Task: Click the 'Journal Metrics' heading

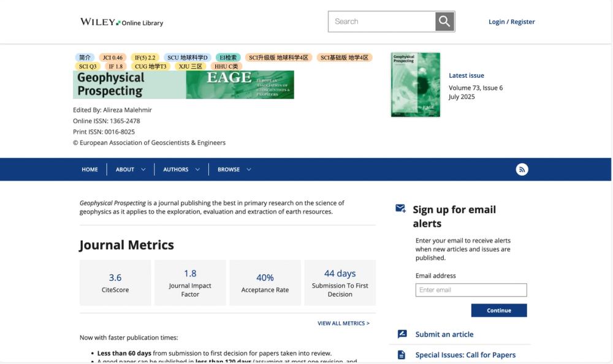Action: (x=127, y=245)
